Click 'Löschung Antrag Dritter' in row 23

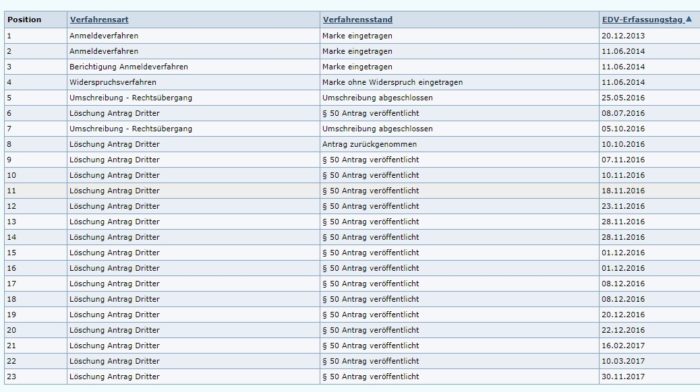point(114,376)
